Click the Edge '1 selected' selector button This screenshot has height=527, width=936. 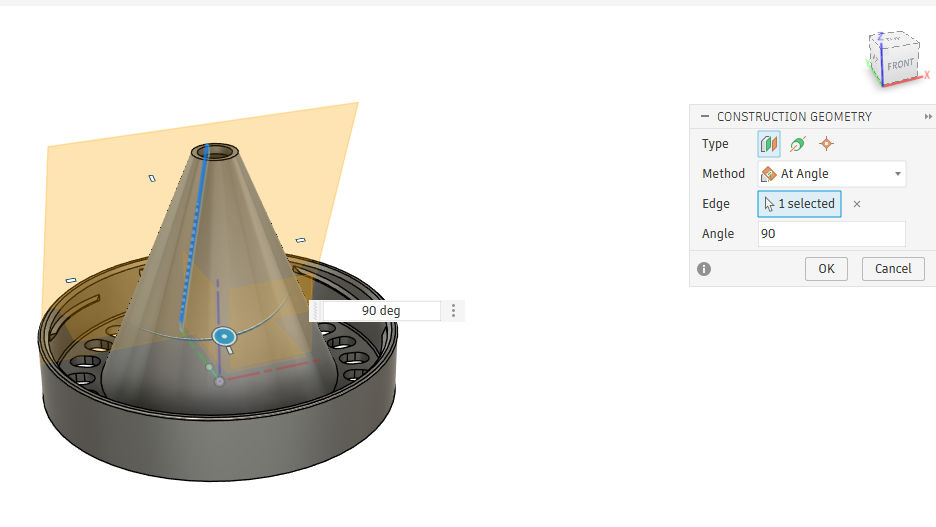pyautogui.click(x=799, y=204)
